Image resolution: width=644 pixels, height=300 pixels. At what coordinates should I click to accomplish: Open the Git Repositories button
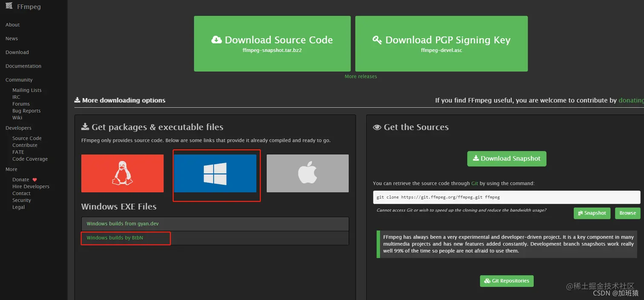click(x=506, y=281)
